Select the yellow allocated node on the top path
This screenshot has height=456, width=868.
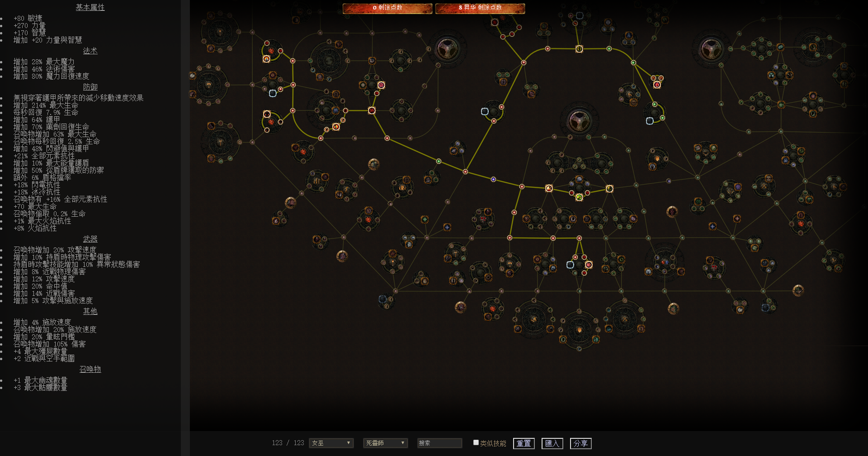579,49
